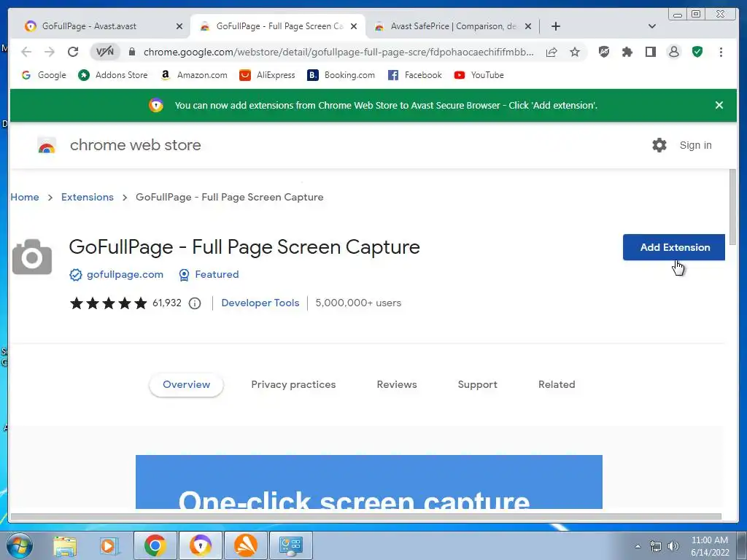This screenshot has width=747, height=560.
Task: Open the AliExpress bookmark
Action: (x=267, y=75)
